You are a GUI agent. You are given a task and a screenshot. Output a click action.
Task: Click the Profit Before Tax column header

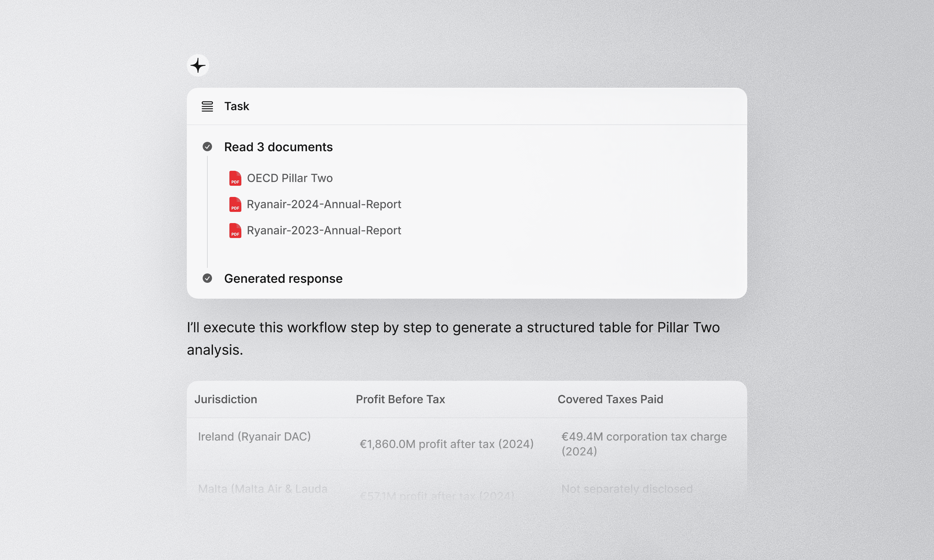(400, 399)
